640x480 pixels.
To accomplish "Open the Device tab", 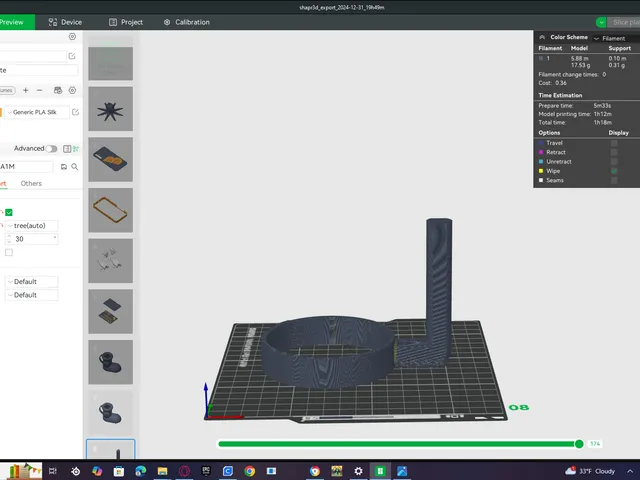I will 65,22.
